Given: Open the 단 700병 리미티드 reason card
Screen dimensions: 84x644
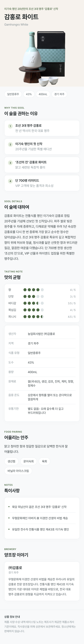Looking at the screenshot, I should coord(42,183).
